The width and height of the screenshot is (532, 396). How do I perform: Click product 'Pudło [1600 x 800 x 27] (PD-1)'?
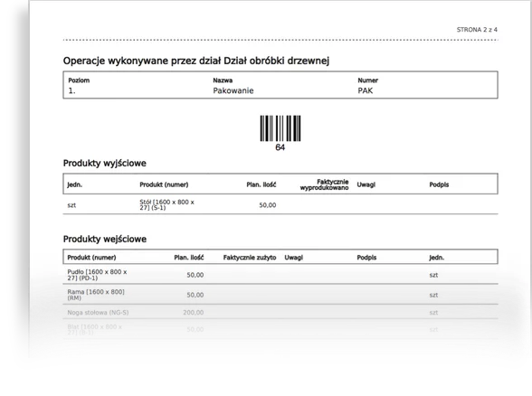click(97, 275)
